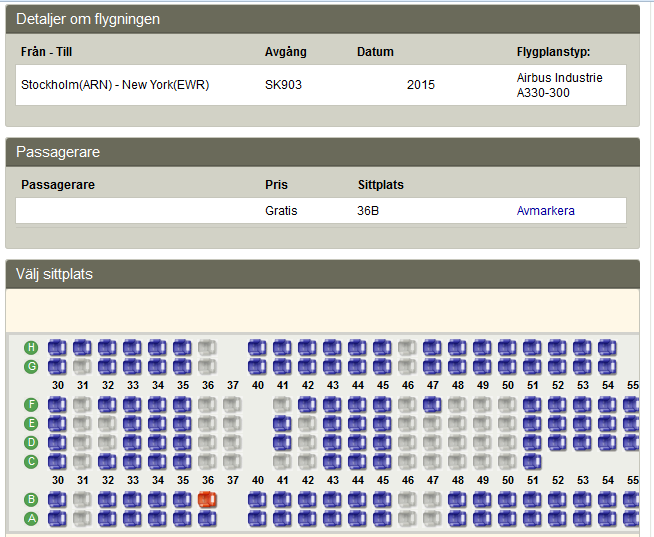The height and width of the screenshot is (537, 654).
Task: Click the green row A label
Action: pos(31,517)
